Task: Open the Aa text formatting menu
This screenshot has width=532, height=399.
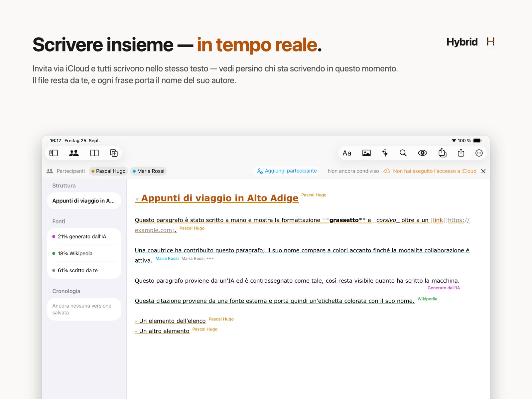Action: [347, 153]
